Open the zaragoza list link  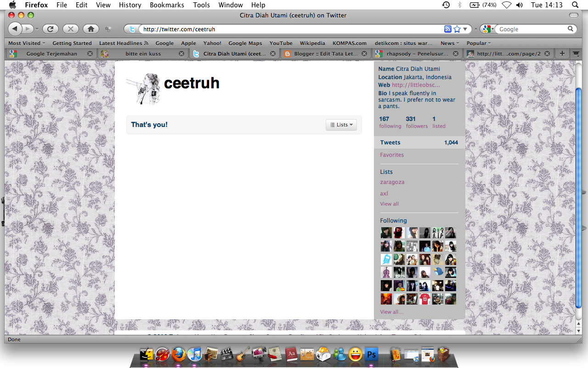click(x=392, y=182)
